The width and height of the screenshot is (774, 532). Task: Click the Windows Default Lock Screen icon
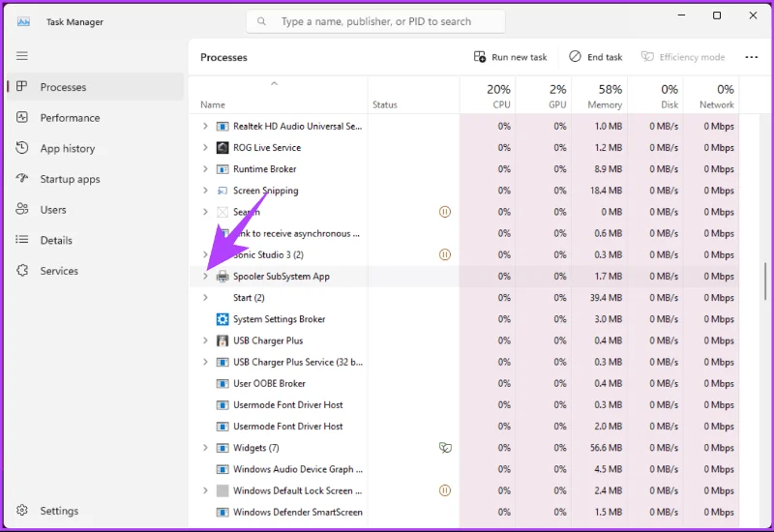pyautogui.click(x=223, y=490)
